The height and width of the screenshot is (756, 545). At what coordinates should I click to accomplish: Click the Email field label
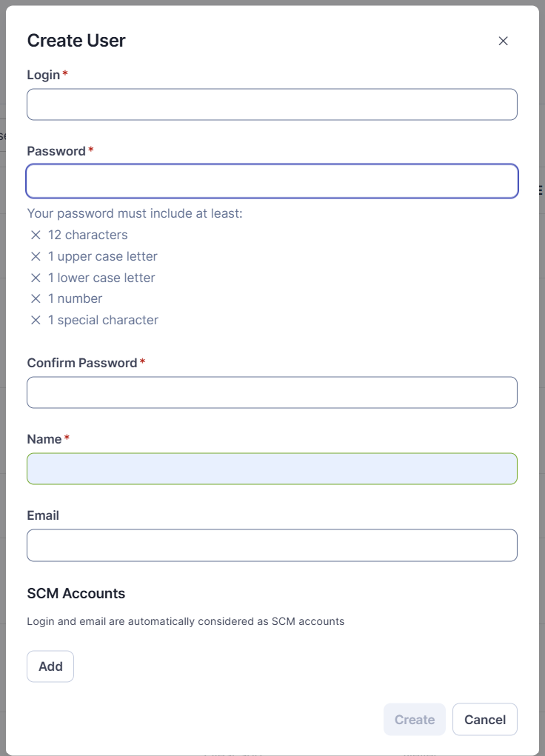[43, 516]
